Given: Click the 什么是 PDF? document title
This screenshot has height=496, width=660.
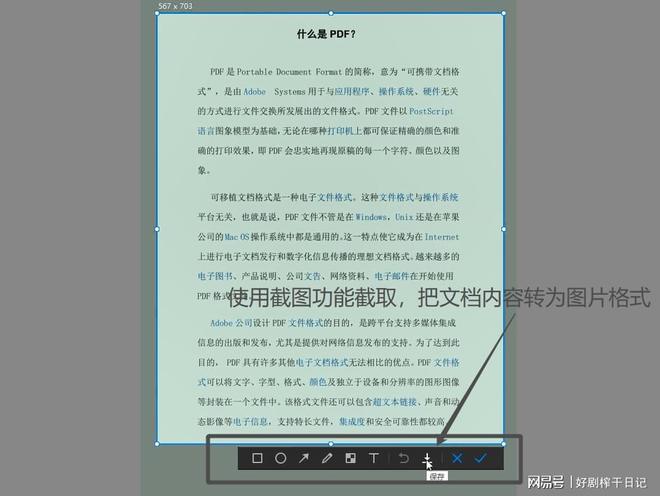Looking at the screenshot, I should (x=326, y=34).
